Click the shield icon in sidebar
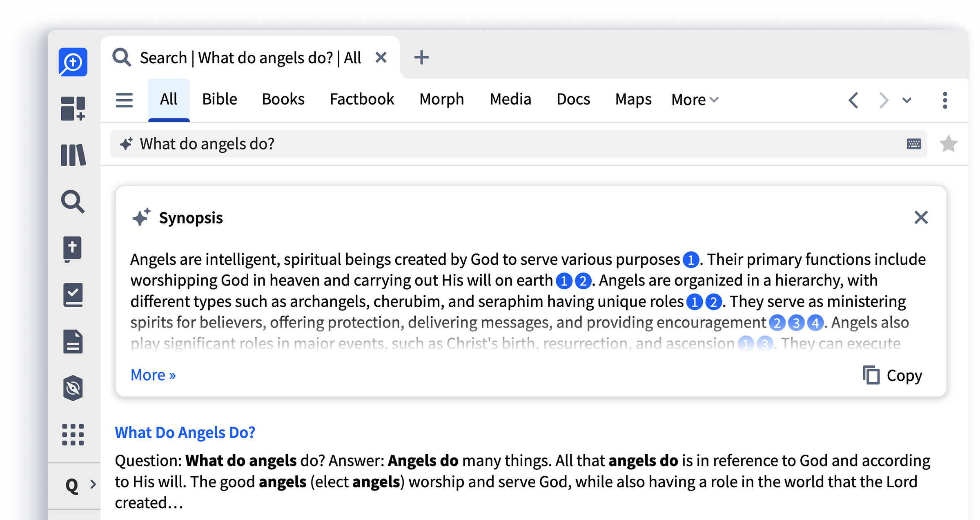 click(x=73, y=388)
